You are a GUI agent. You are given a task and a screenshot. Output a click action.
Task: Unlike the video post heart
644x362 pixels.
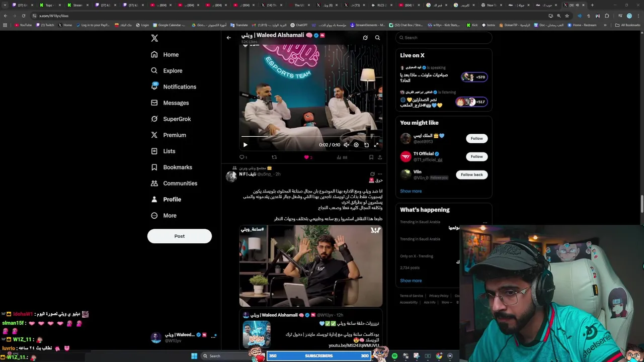307,157
